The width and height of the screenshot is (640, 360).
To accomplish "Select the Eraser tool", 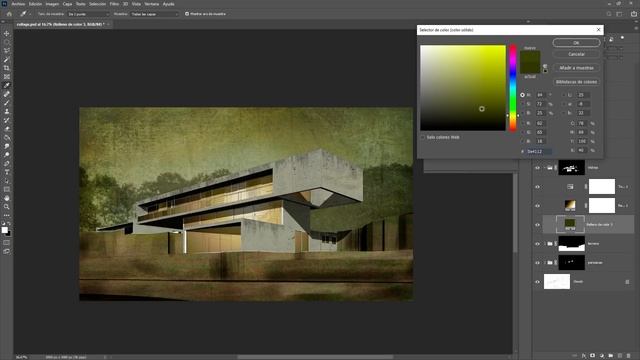I will (7, 129).
